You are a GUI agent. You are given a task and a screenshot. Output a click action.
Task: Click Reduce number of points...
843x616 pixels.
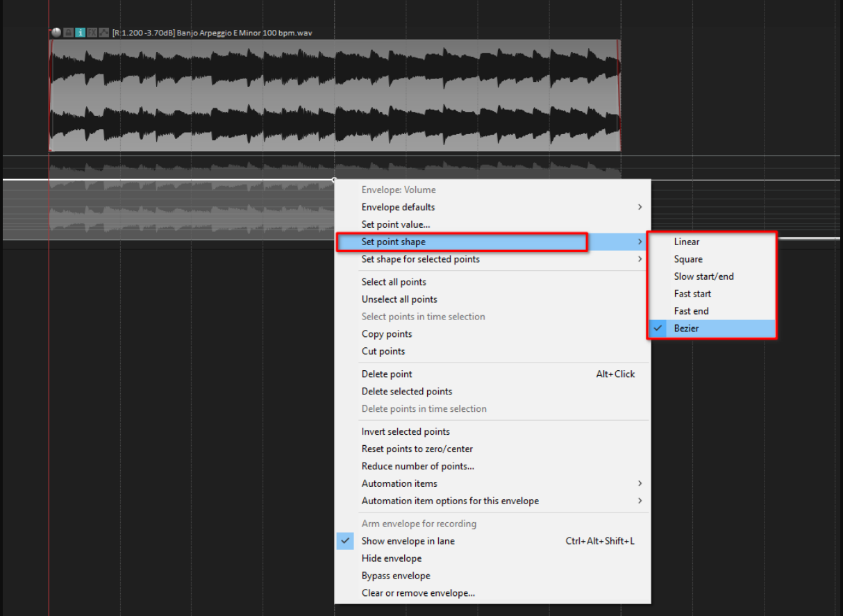tap(417, 465)
